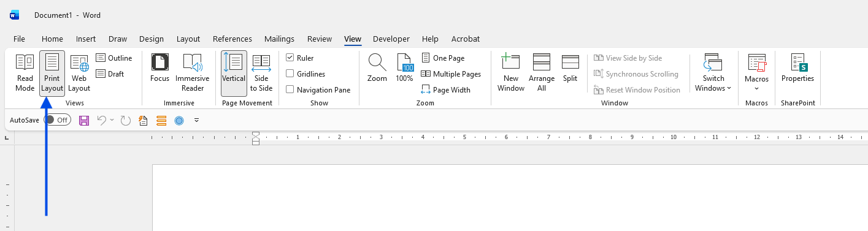Open the File tab

coord(19,39)
